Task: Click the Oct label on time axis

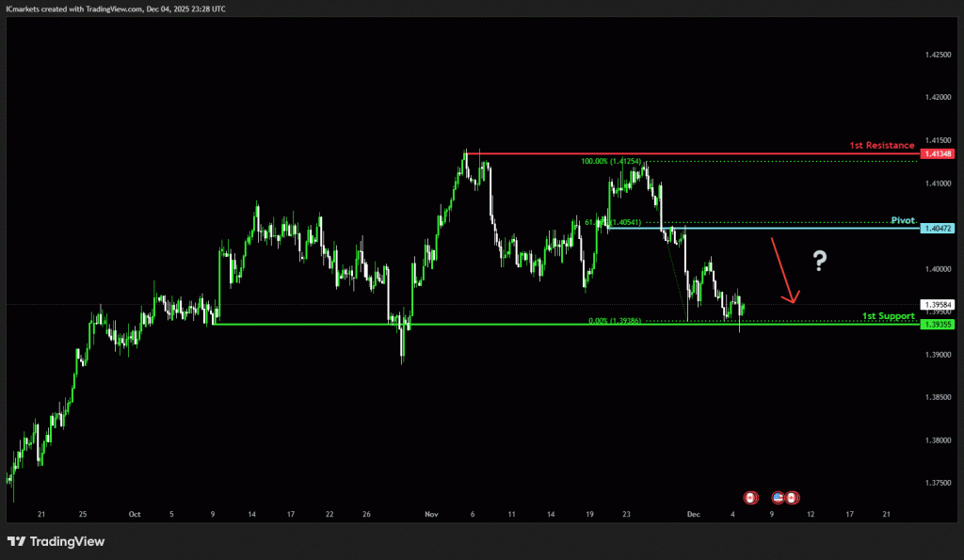Action: (134, 515)
